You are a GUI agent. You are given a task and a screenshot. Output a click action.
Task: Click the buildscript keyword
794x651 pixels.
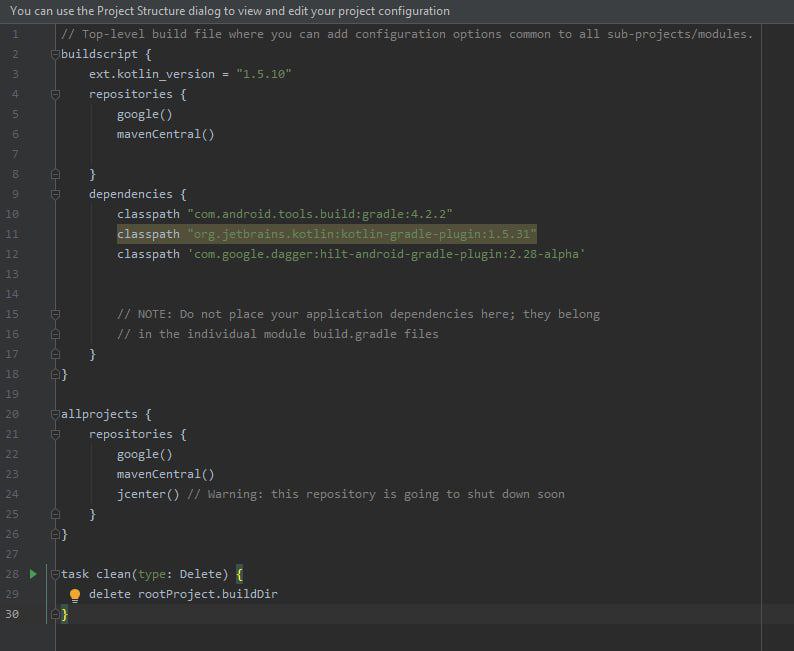(99, 54)
